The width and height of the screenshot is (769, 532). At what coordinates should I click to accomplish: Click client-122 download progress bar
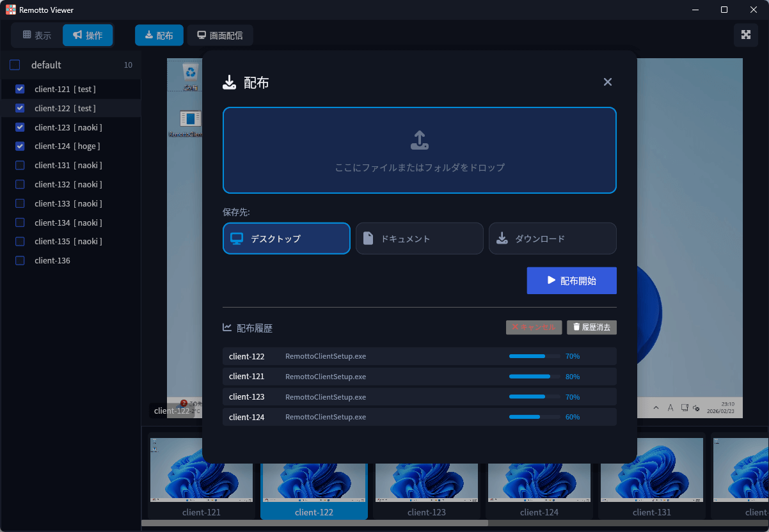(x=534, y=356)
